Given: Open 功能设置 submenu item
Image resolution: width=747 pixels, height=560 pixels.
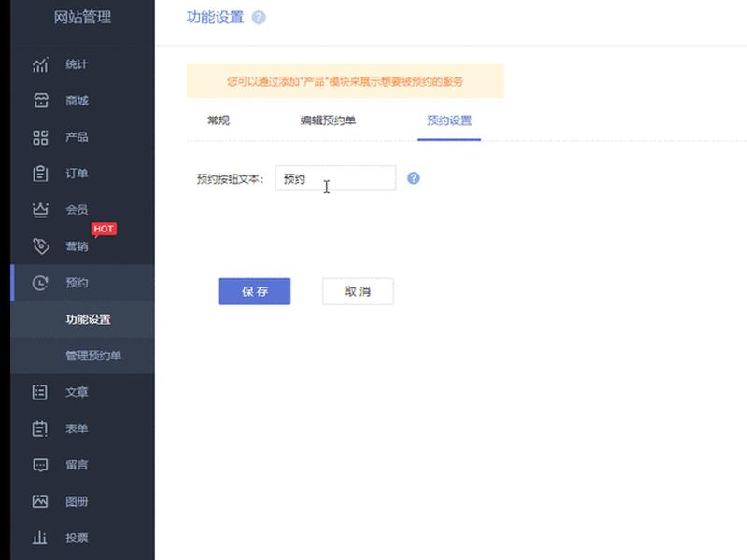Looking at the screenshot, I should coord(88,319).
